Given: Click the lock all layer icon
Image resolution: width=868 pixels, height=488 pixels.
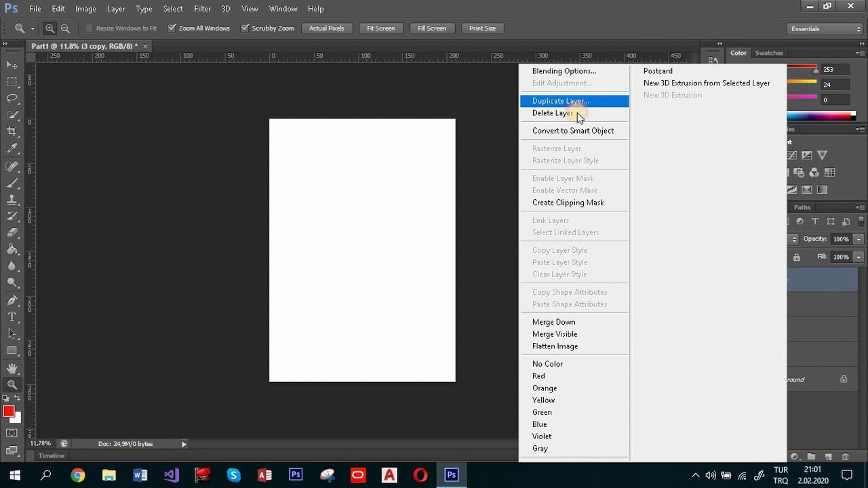Looking at the screenshot, I should click(797, 258).
